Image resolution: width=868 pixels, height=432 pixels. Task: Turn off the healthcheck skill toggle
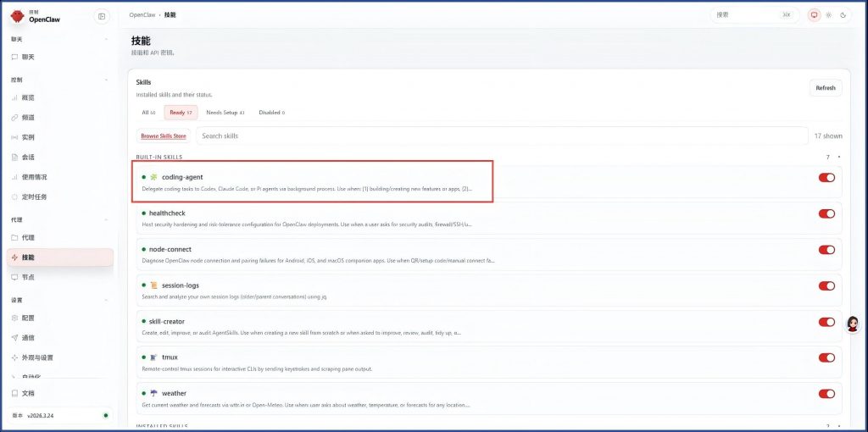coord(826,213)
